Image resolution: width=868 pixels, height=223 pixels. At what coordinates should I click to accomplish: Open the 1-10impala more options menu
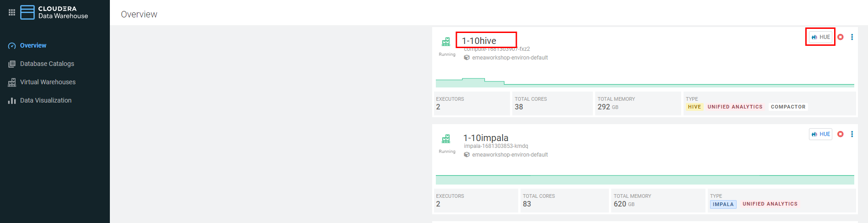point(852,134)
